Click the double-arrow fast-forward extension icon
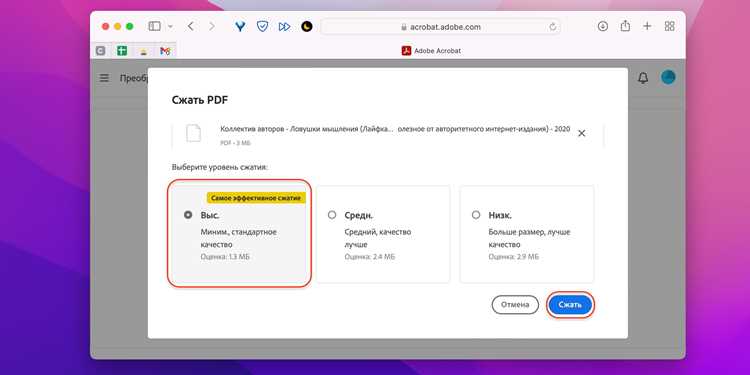This screenshot has width=750, height=375. coord(285,26)
